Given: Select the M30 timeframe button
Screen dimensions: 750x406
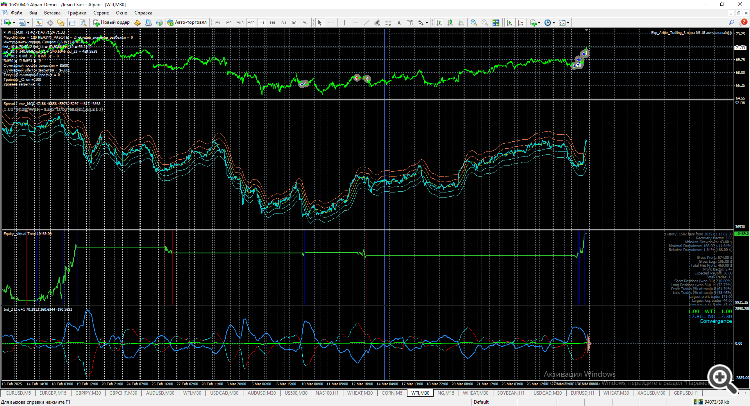Looking at the screenshot, I should pos(251,22).
